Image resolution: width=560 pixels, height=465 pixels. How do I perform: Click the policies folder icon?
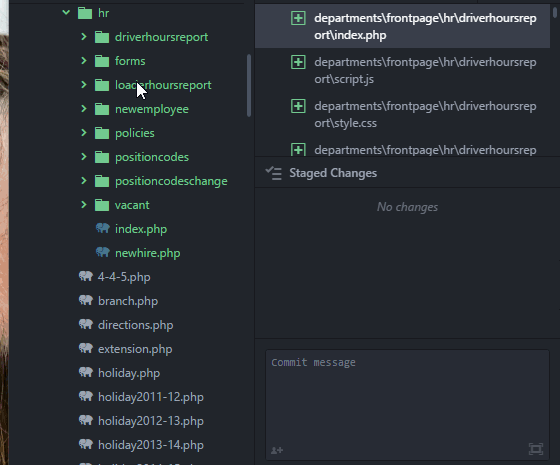(x=102, y=133)
